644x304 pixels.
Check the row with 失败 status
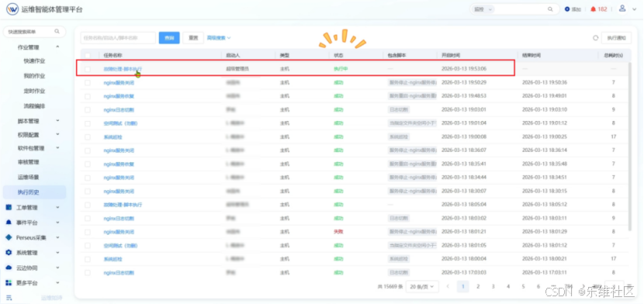[x=88, y=232]
